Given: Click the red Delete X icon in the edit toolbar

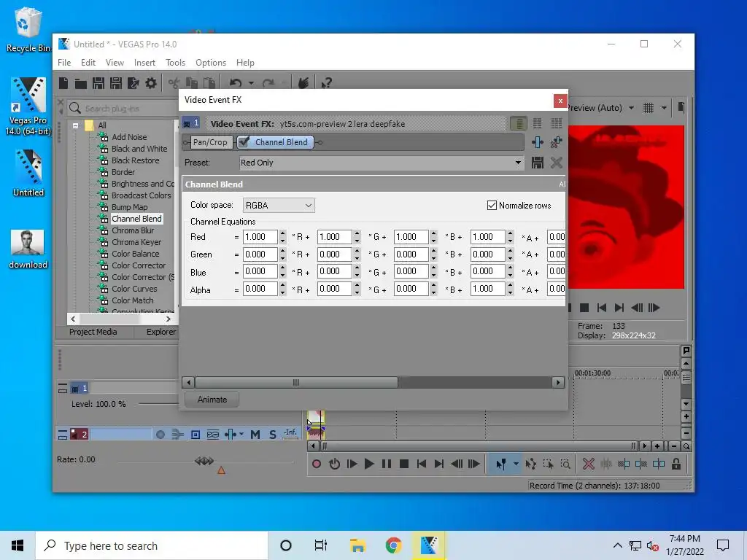Looking at the screenshot, I should [x=589, y=464].
